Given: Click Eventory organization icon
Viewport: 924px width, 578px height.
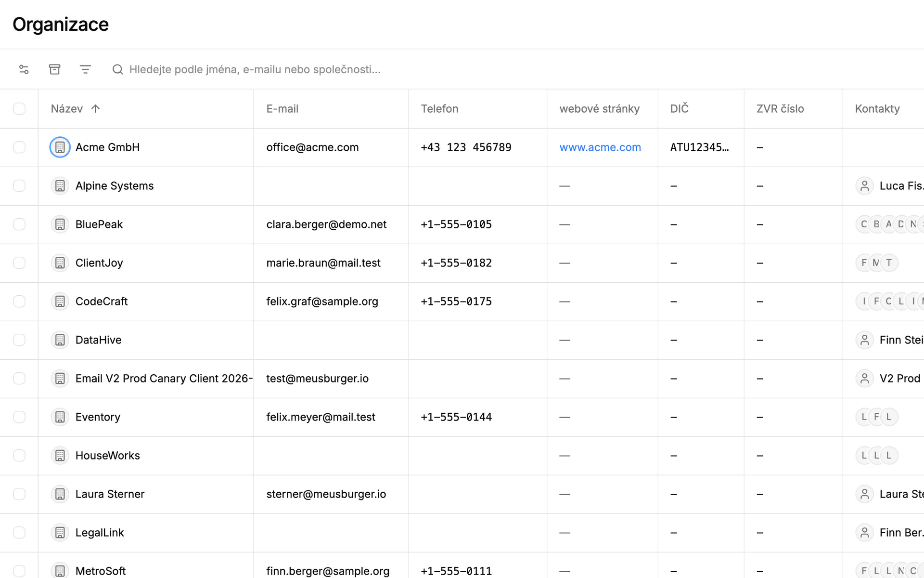Looking at the screenshot, I should click(x=60, y=417).
